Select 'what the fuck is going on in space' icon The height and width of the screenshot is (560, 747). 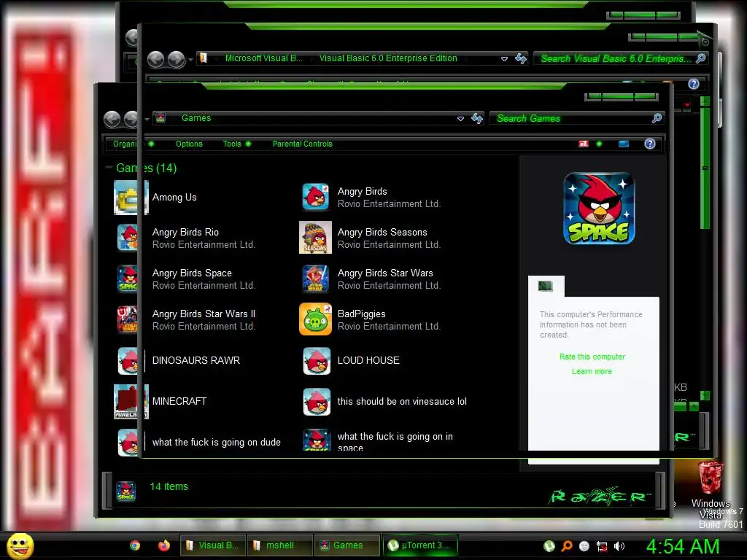click(317, 440)
